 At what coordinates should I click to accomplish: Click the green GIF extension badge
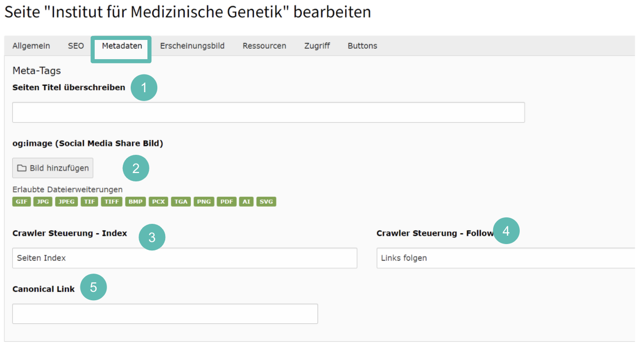point(22,202)
